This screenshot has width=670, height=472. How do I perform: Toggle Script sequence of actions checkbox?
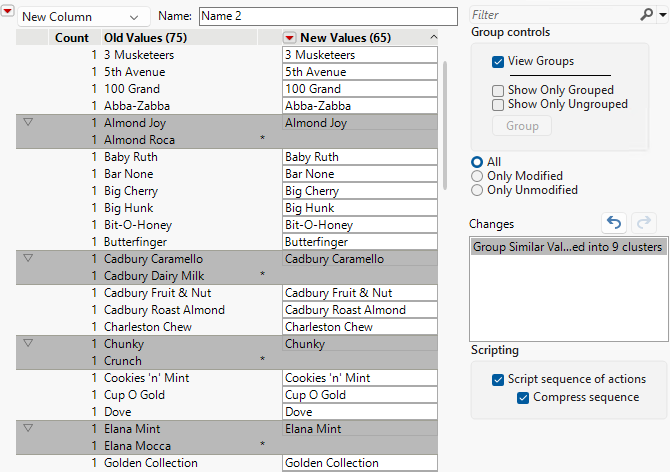498,379
